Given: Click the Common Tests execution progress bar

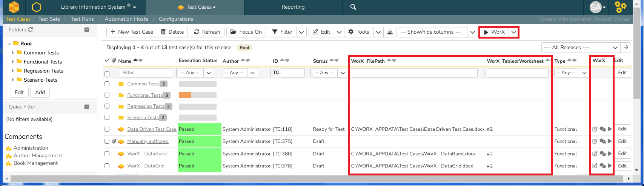Looking at the screenshot, I should pyautogui.click(x=198, y=84).
